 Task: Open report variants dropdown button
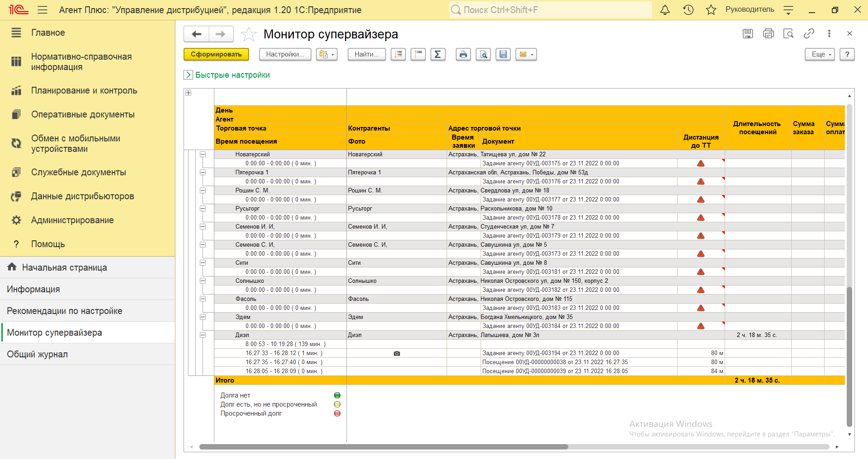pyautogui.click(x=327, y=54)
